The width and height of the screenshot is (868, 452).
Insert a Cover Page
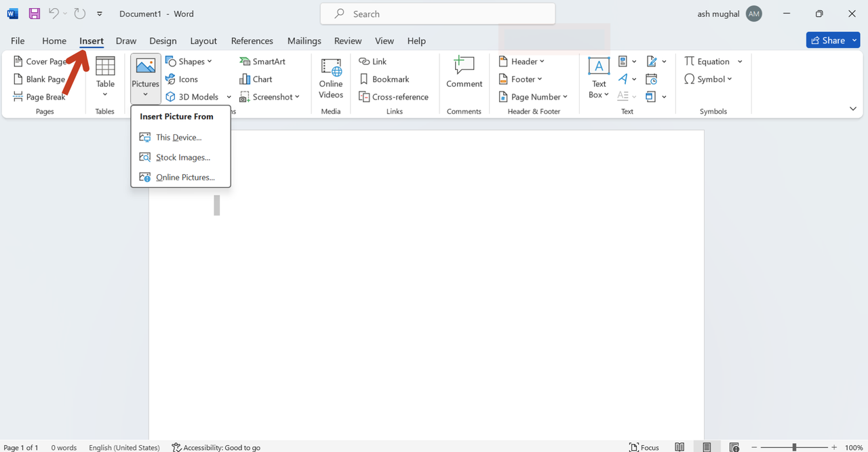point(40,62)
